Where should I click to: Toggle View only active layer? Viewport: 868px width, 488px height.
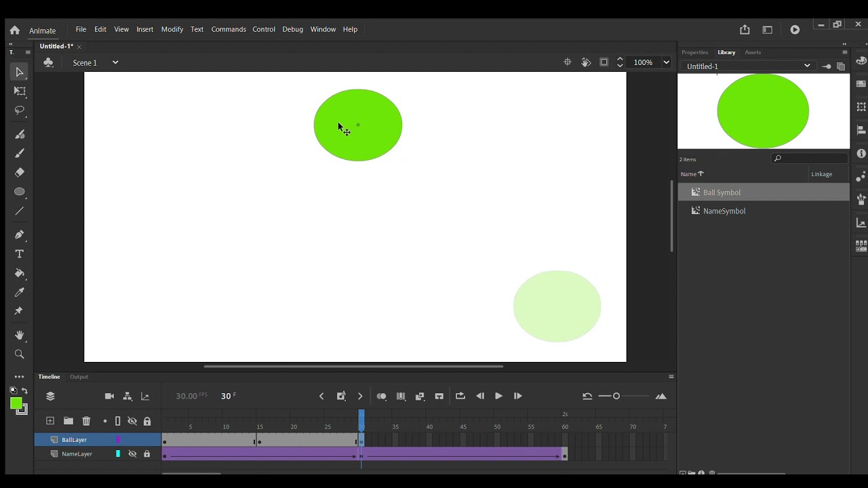(x=105, y=421)
